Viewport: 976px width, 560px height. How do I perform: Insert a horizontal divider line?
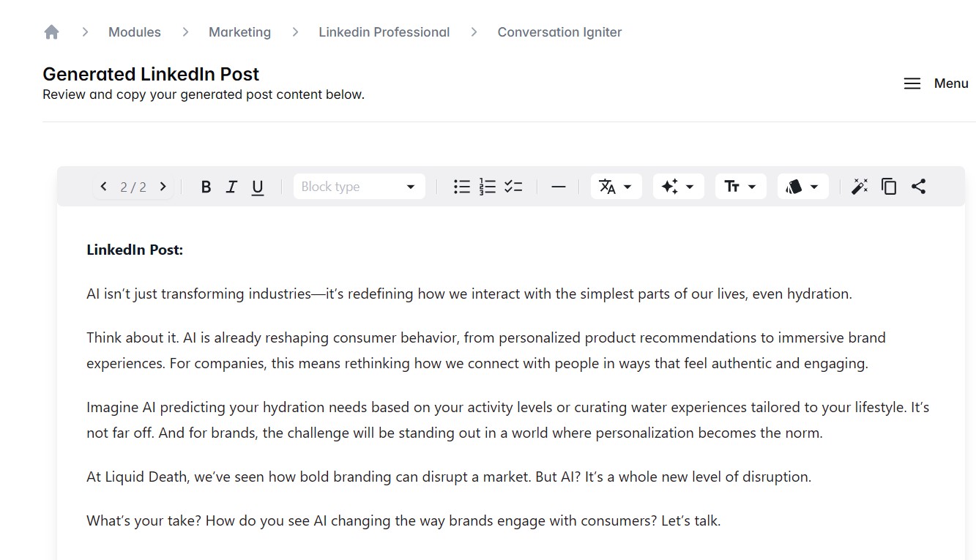(558, 187)
